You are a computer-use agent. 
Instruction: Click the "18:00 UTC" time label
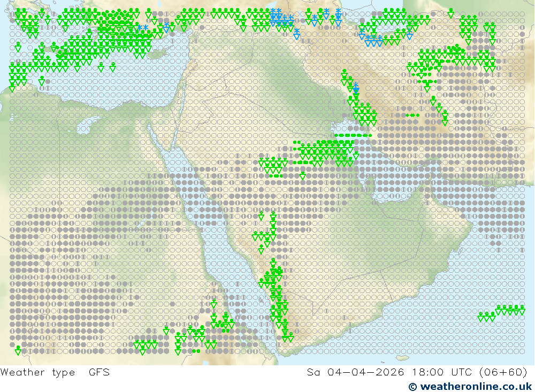(x=443, y=372)
